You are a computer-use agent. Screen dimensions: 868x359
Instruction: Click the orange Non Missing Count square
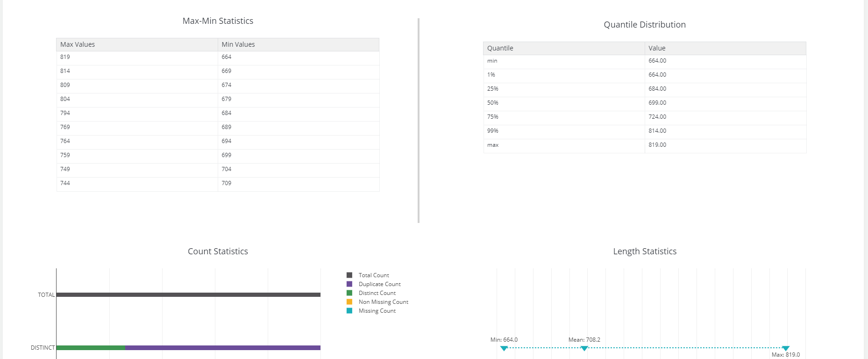[349, 302]
